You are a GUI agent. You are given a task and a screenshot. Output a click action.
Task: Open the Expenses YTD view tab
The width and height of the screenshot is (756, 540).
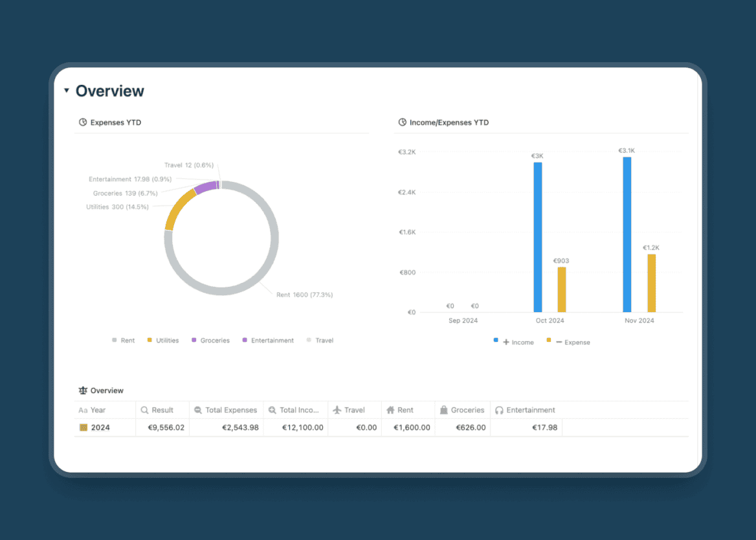[115, 122]
